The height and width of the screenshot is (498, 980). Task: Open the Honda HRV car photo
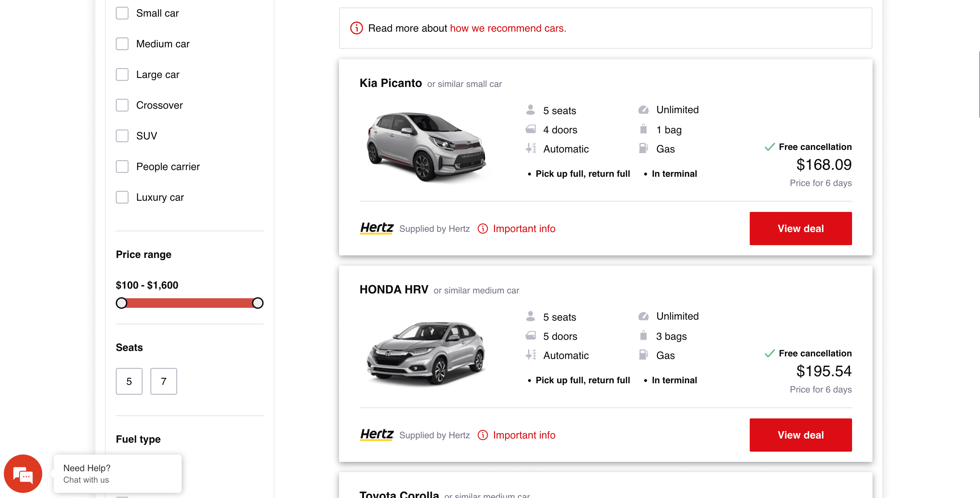click(x=426, y=353)
